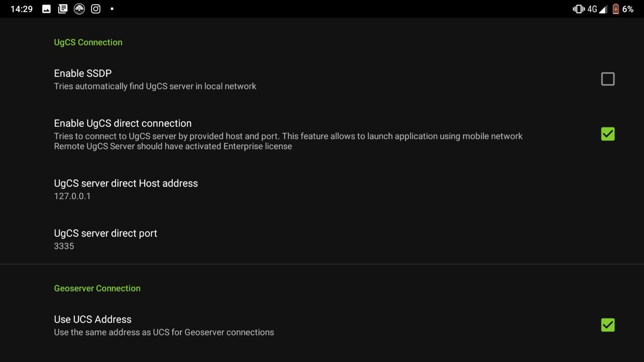The width and height of the screenshot is (644, 362).
Task: Tap the circular tree notification icon
Action: pos(79,9)
